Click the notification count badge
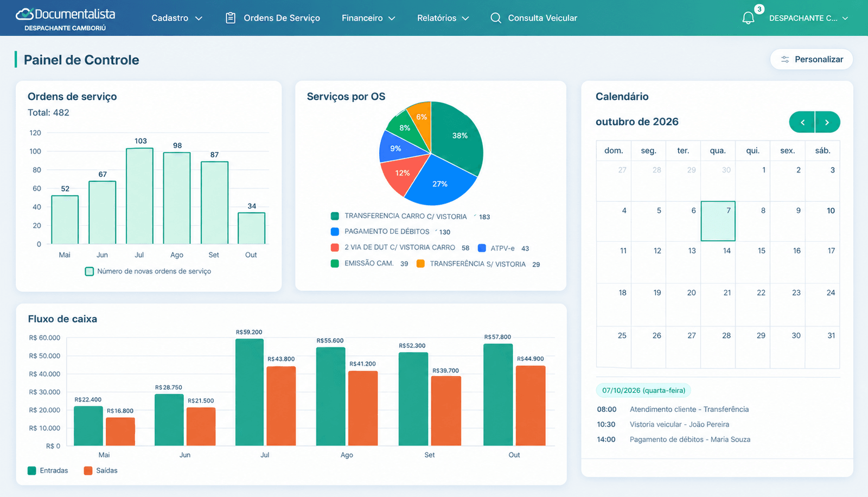 click(x=759, y=9)
